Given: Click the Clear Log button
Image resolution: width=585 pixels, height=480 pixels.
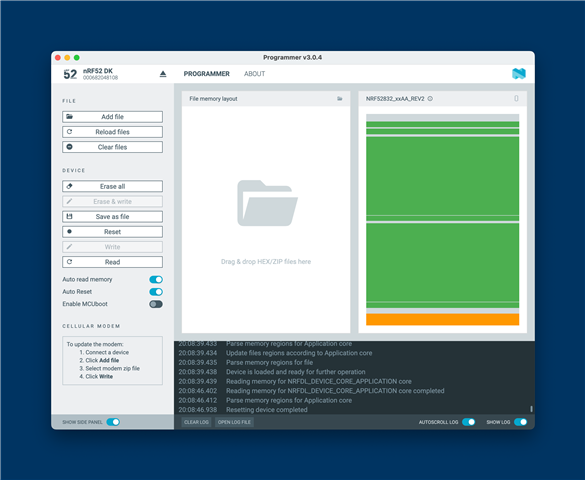Looking at the screenshot, I should point(196,422).
